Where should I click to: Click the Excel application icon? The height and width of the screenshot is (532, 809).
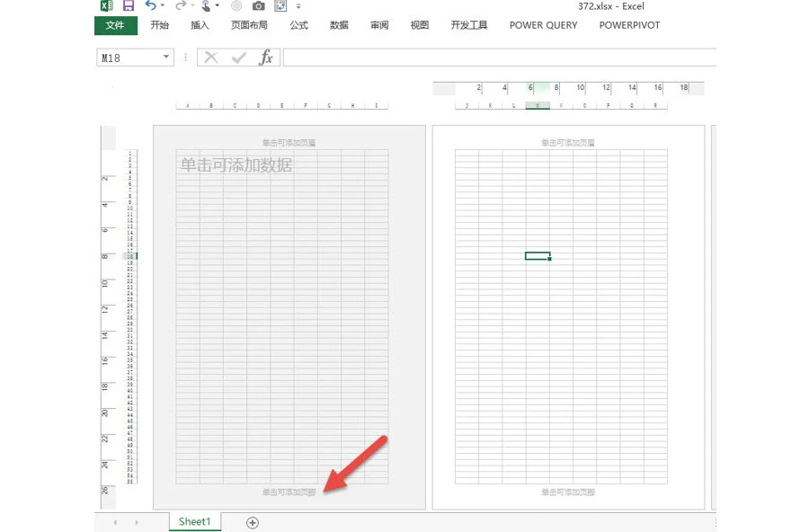point(106,5)
